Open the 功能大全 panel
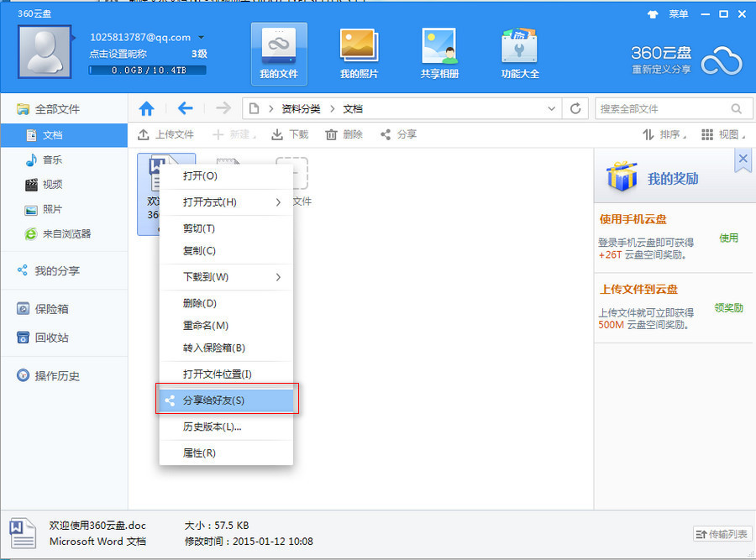The width and height of the screenshot is (756, 560). pos(522,52)
